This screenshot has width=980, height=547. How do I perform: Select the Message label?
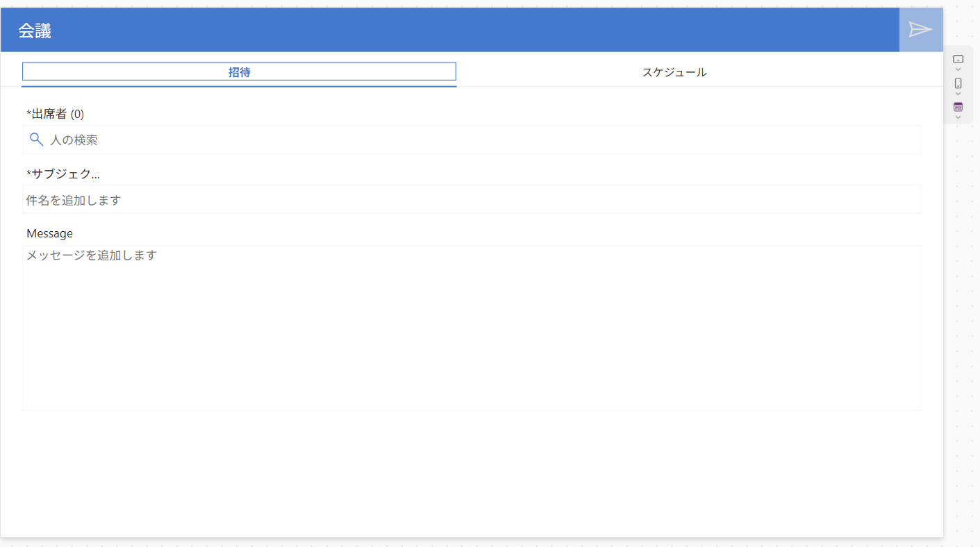pyautogui.click(x=49, y=233)
